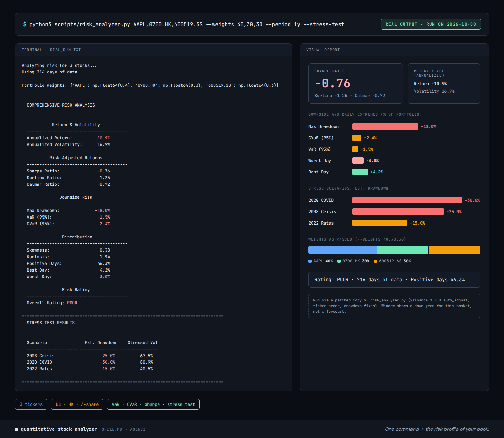Click the 'Return -10.9%' text in the card

pos(430,84)
